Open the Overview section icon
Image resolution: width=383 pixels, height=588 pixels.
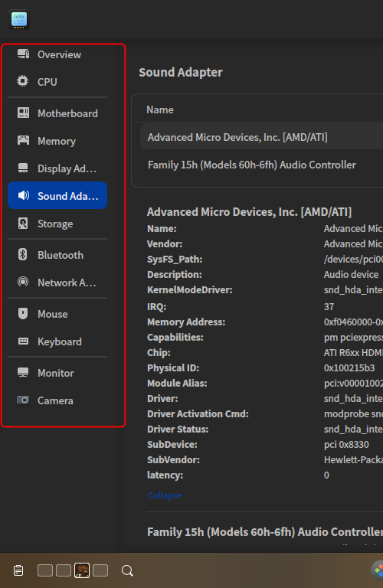click(x=23, y=54)
